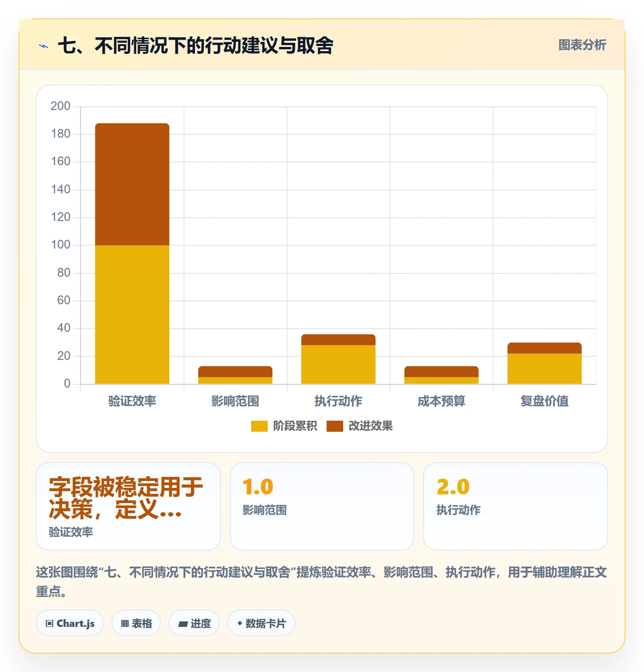The width and height of the screenshot is (644, 672).
Task: Click the 200 value on the y-axis
Action: pyautogui.click(x=60, y=106)
